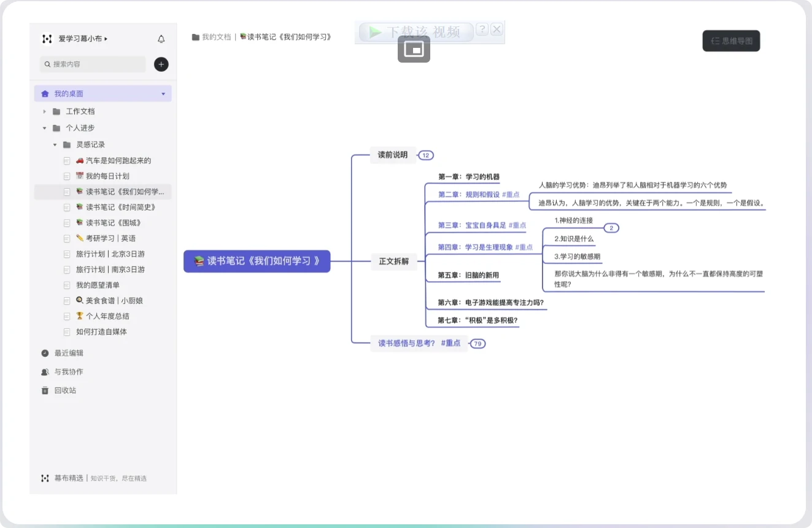This screenshot has height=528, width=812.
Task: Open 个人年度总结 document
Action: tap(102, 316)
